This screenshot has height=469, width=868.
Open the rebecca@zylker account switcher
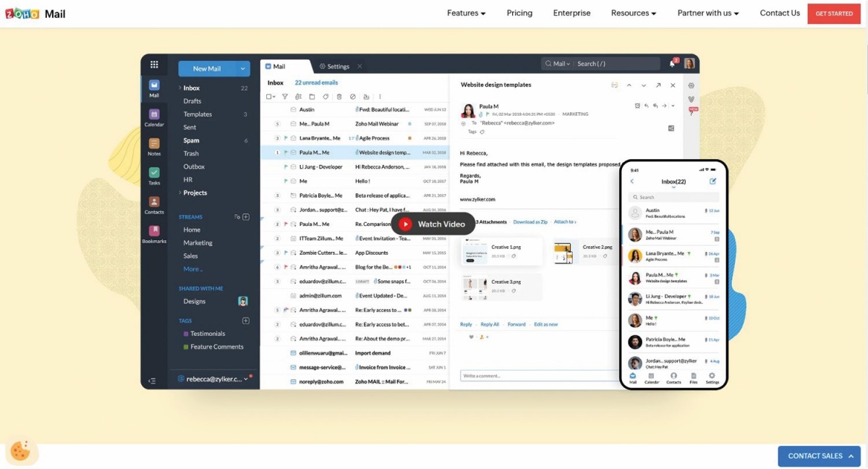coord(215,379)
